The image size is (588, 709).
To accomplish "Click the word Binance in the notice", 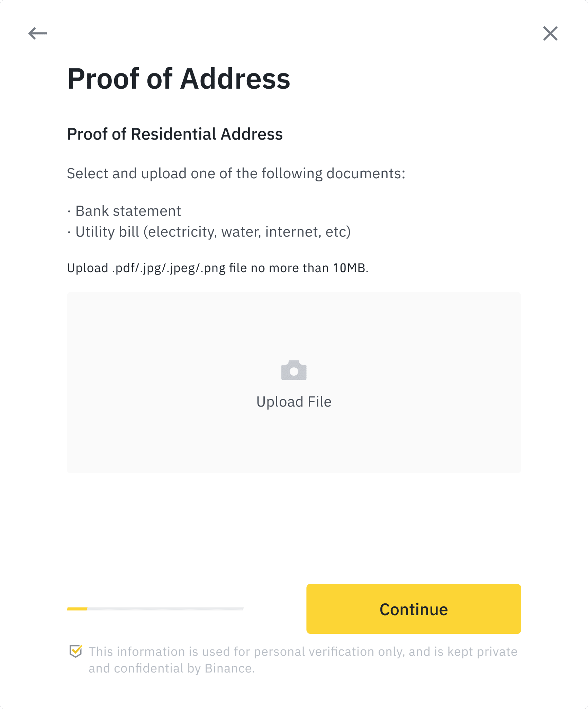I will (x=228, y=668).
